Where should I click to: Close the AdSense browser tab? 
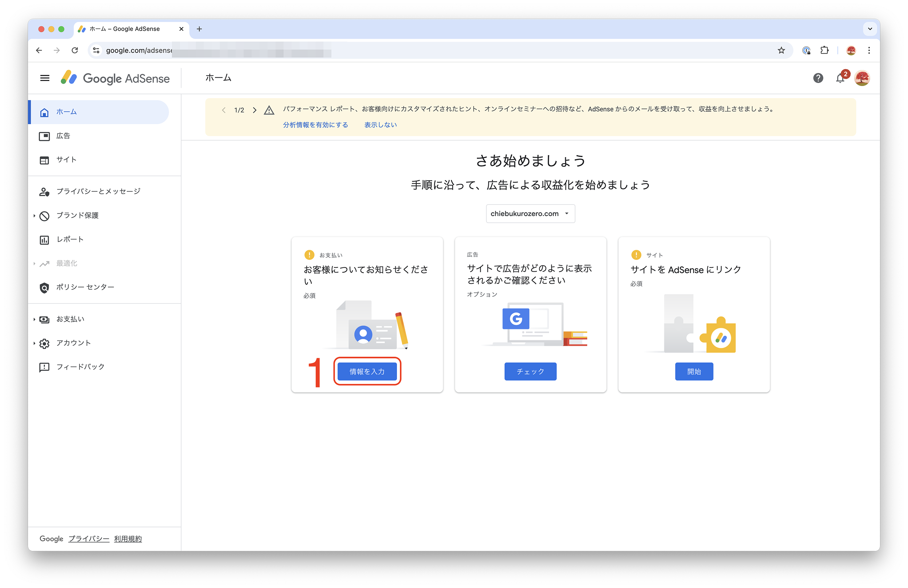point(181,29)
